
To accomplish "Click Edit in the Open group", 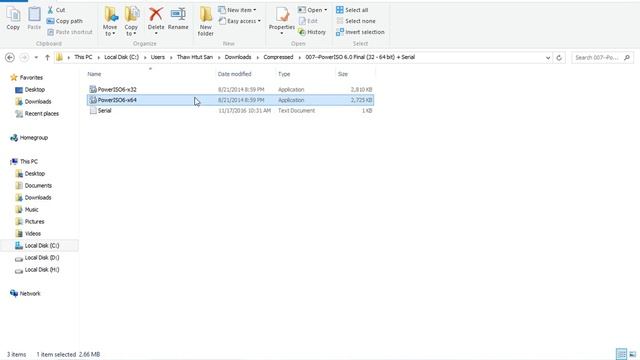I will 308,21.
